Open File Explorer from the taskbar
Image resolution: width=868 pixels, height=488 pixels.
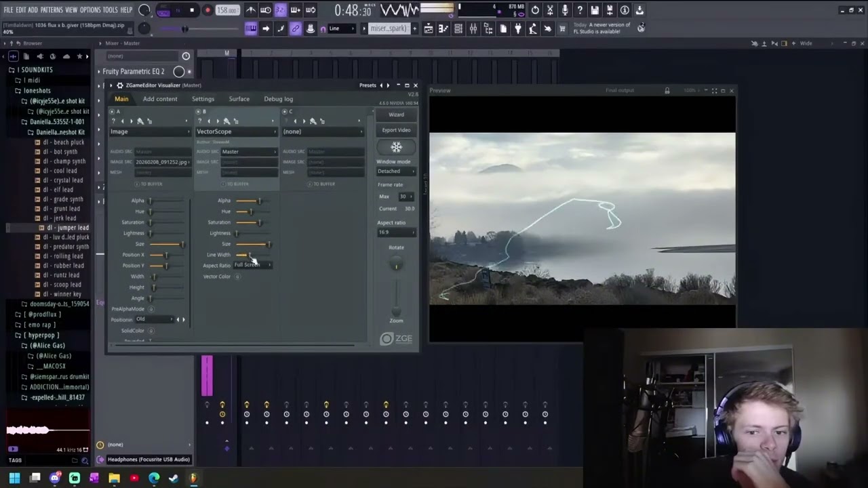[114, 478]
